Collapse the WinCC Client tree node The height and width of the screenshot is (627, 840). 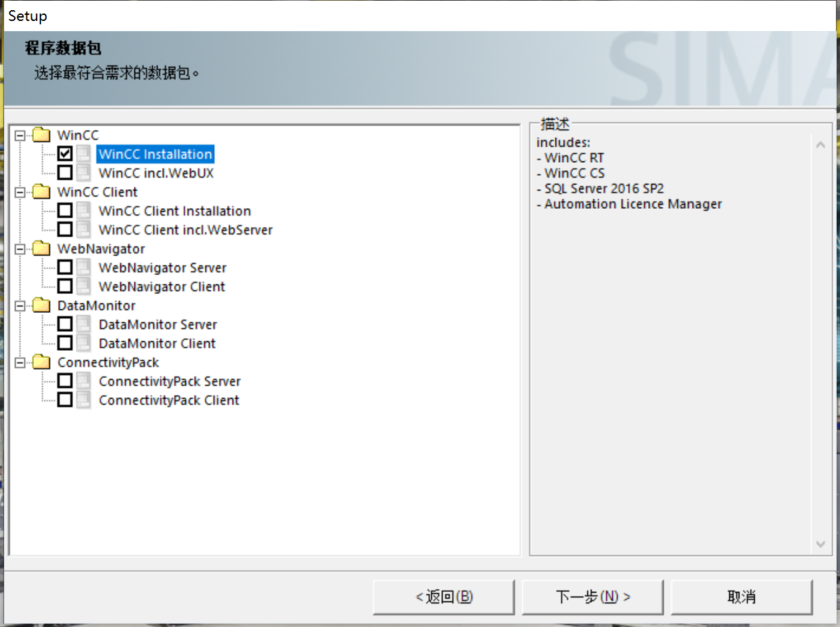coord(21,193)
